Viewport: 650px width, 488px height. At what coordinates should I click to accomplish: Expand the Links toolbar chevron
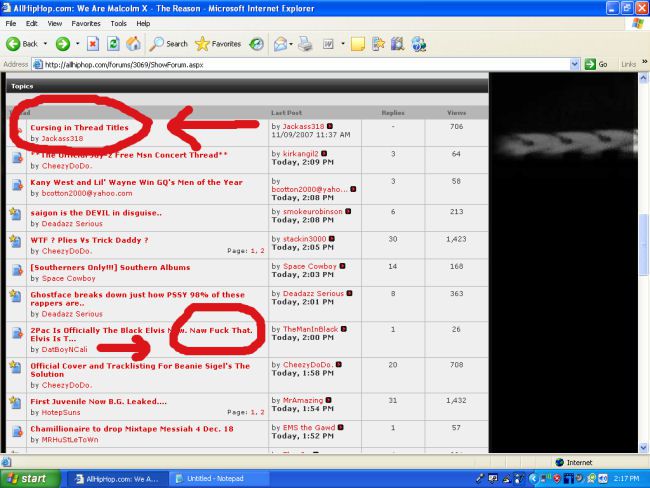pos(645,62)
